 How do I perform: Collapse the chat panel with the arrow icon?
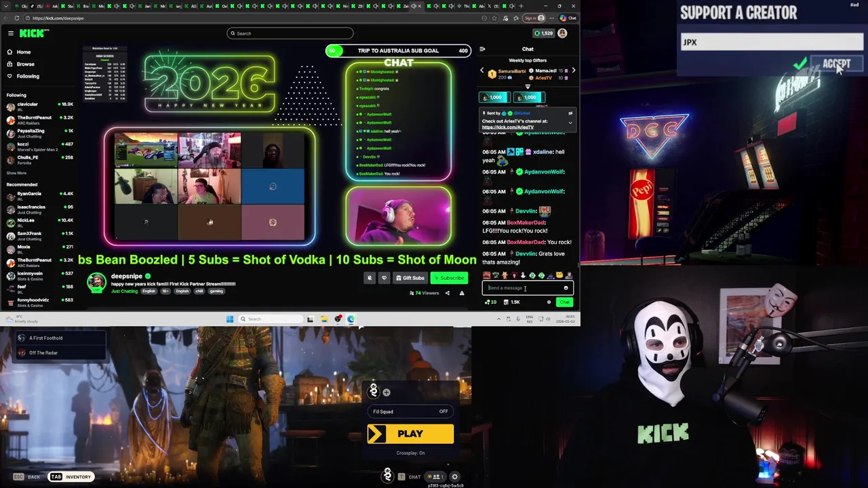tap(482, 49)
